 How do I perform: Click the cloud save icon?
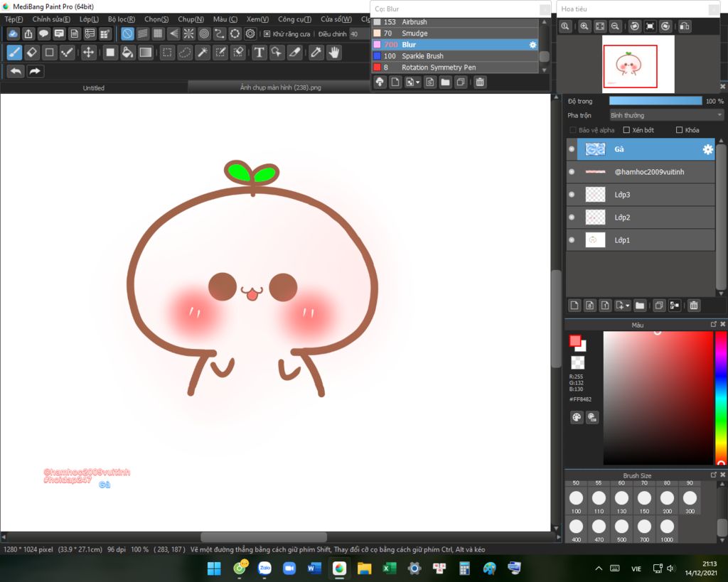tap(13, 33)
